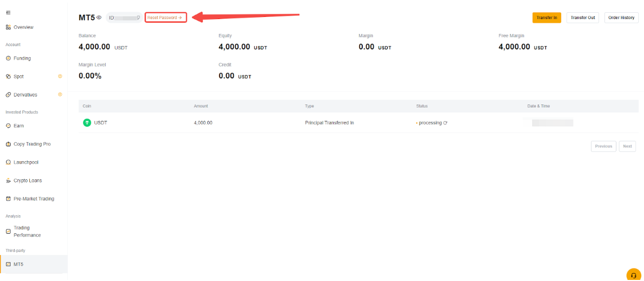Expand the Spot account with its plus icon
The image size is (644, 281).
pos(60,76)
